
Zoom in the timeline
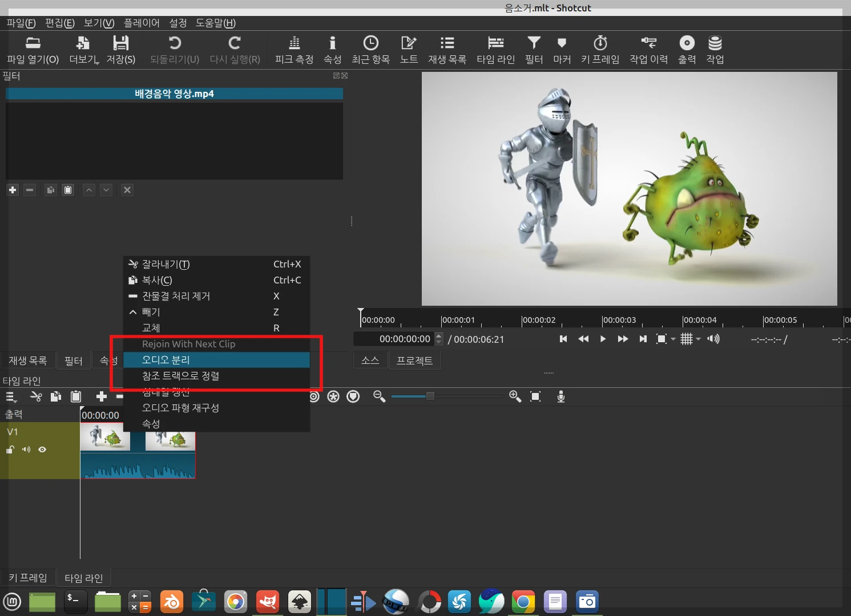pyautogui.click(x=515, y=396)
